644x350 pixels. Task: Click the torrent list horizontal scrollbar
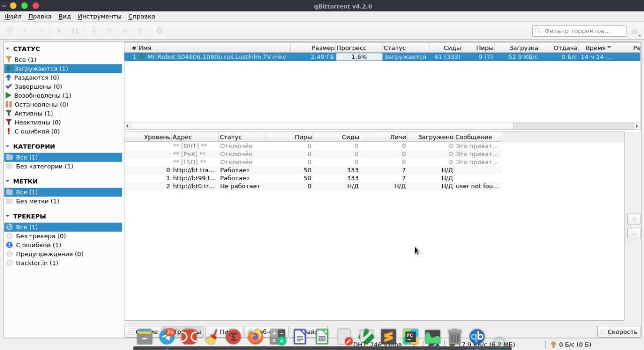click(321, 126)
